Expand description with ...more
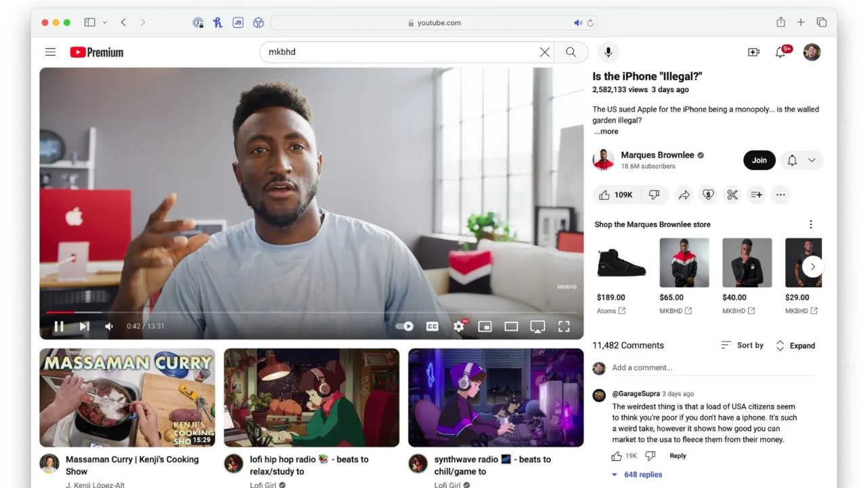The width and height of the screenshot is (868, 488). click(x=607, y=131)
